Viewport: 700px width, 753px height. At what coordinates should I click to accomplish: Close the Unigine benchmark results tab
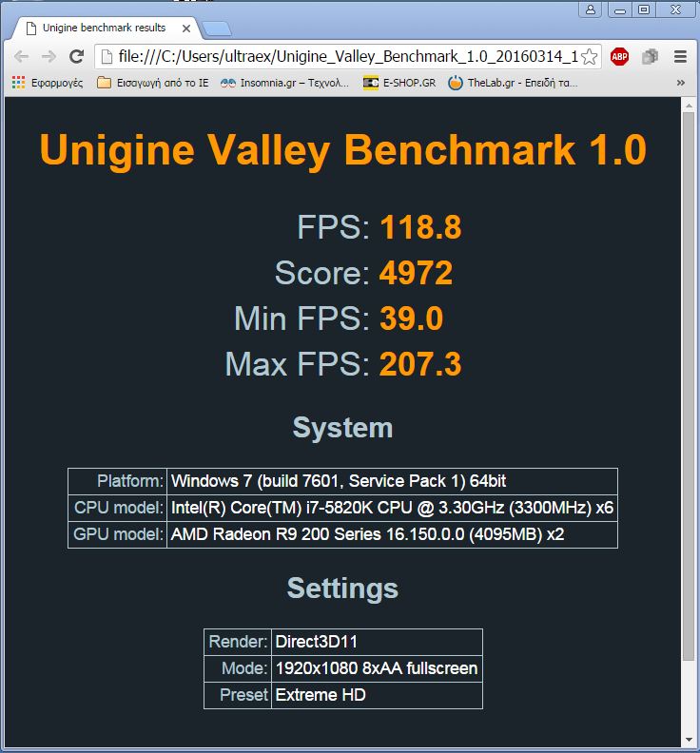(186, 29)
